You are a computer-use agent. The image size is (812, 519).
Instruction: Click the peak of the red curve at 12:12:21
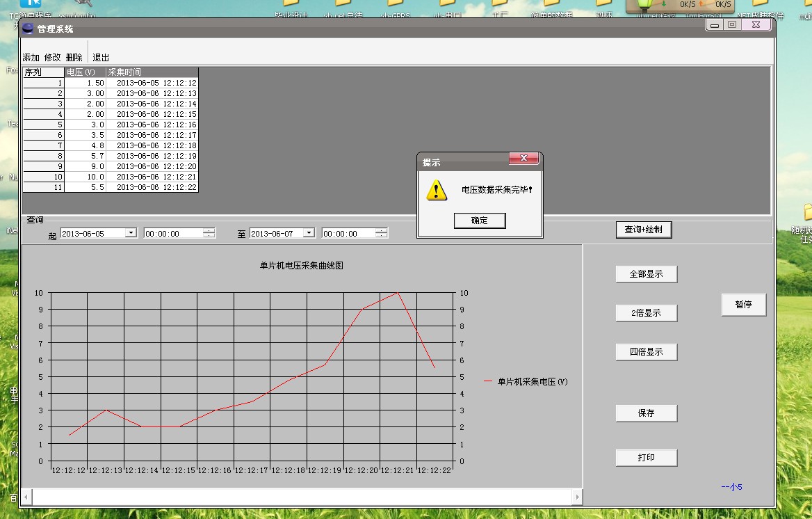point(397,293)
